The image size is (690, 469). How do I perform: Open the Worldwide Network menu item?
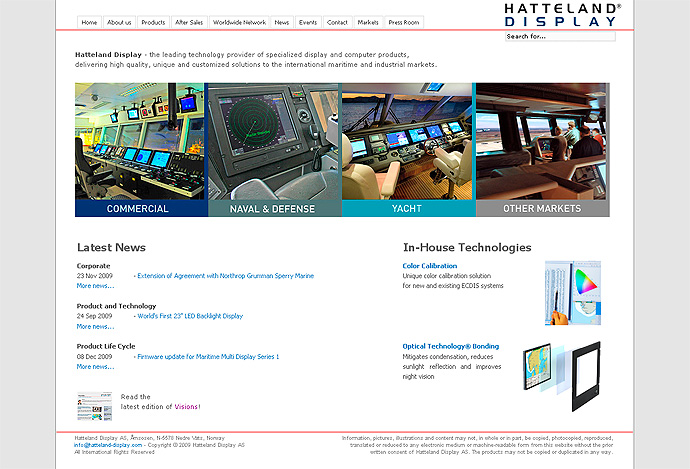click(x=239, y=22)
